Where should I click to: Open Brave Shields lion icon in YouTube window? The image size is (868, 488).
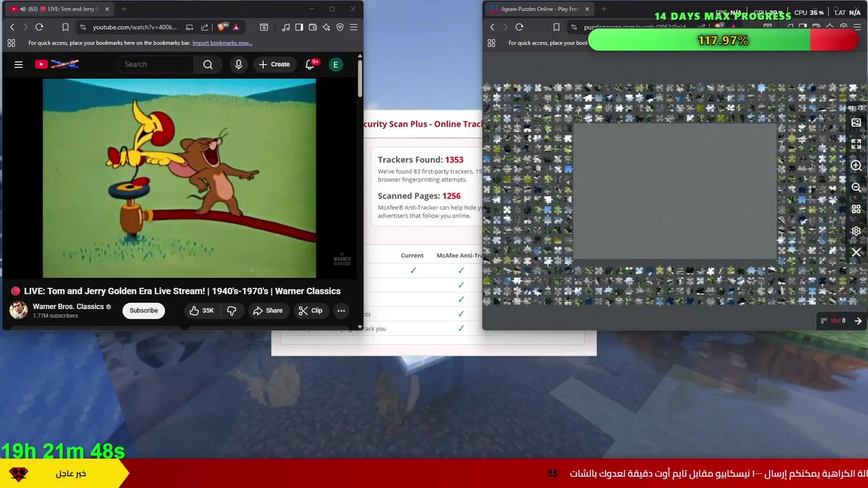(222, 27)
